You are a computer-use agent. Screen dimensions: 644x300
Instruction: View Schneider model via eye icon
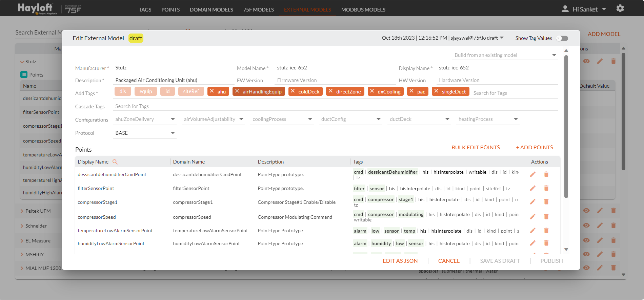tap(586, 226)
